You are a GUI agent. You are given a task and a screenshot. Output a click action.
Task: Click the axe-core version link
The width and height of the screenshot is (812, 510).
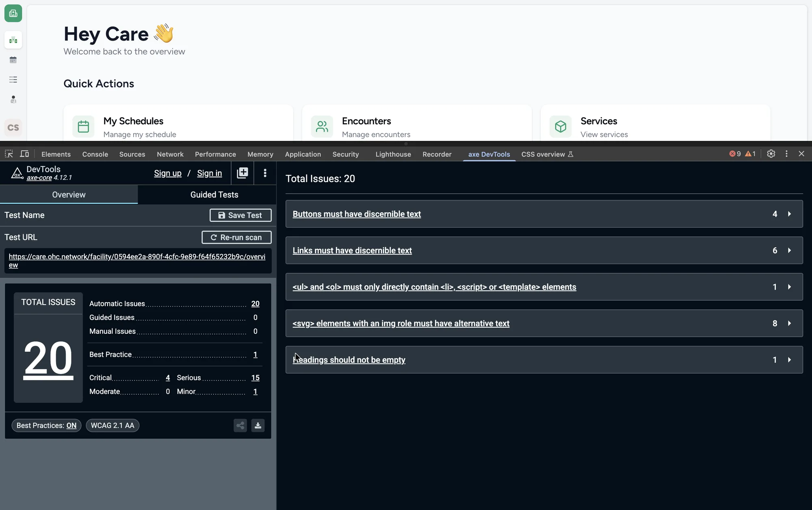coord(39,178)
